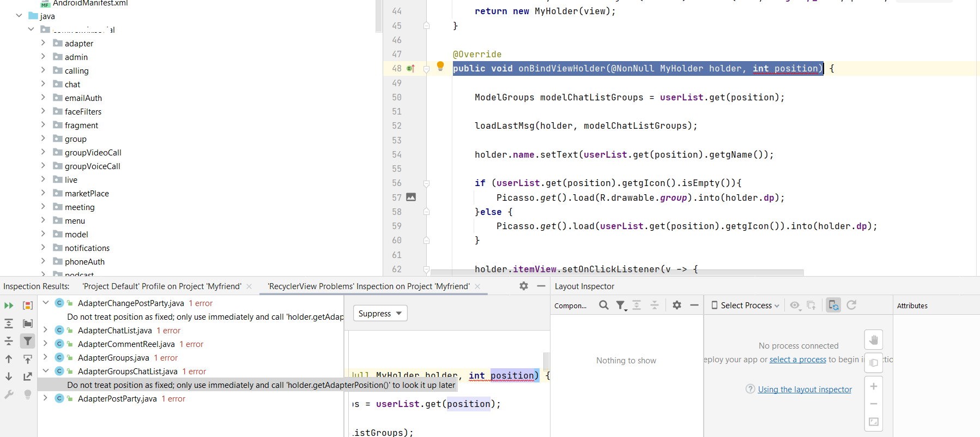Image resolution: width=980 pixels, height=437 pixels.
Task: Expand AdapterPostParty.java results
Action: pyautogui.click(x=46, y=398)
